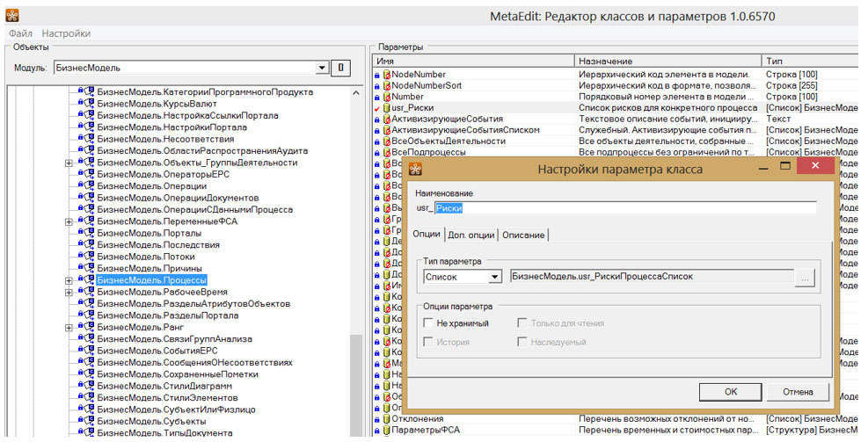868x442 pixels.
Task: Click the icon next to ПараметрыФСА parameter
Action: 386,431
